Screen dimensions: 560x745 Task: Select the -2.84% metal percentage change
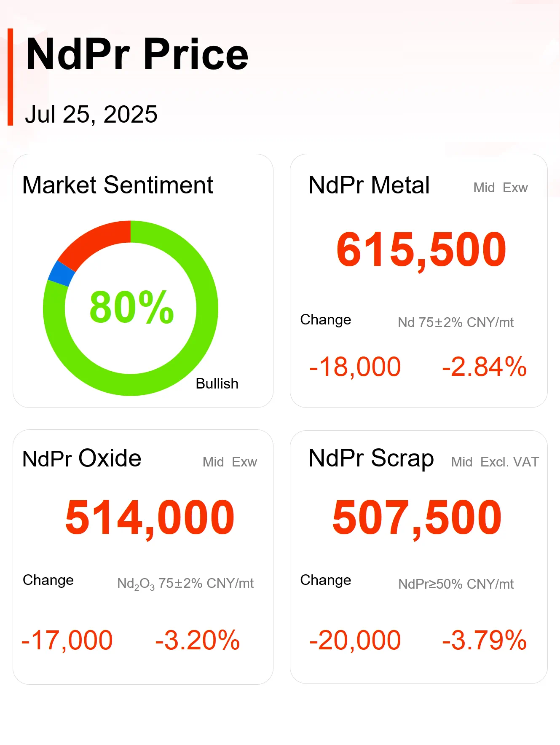[484, 367]
